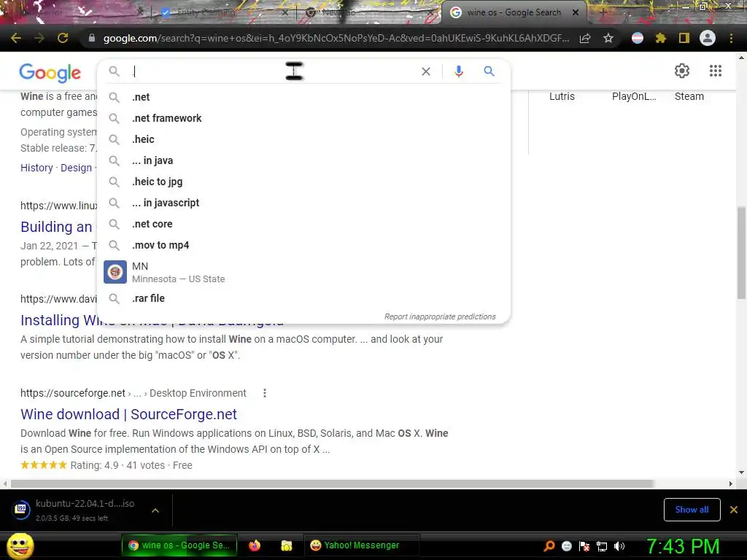Open the Design link

[x=76, y=168]
